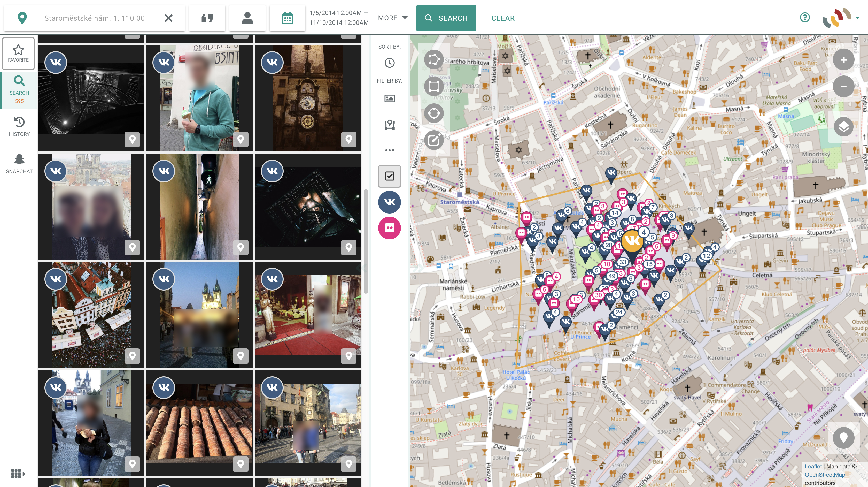The image size is (868, 487).
Task: Clear the address with the X icon
Action: coord(168,18)
